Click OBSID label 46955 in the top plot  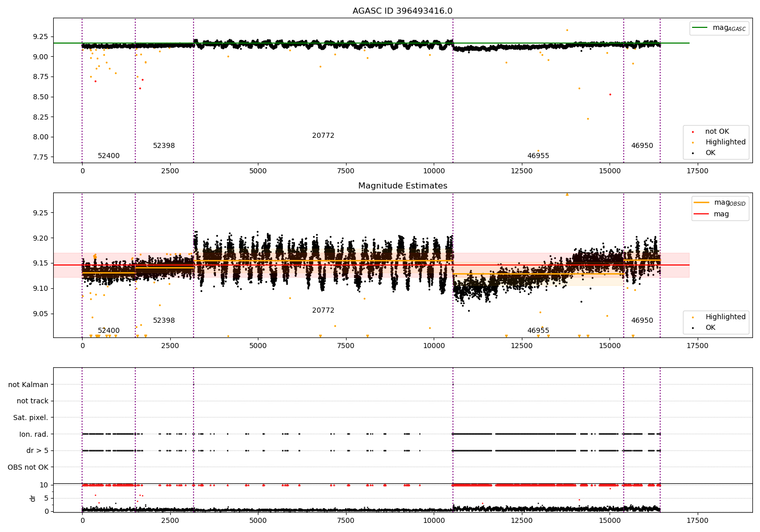pos(538,156)
